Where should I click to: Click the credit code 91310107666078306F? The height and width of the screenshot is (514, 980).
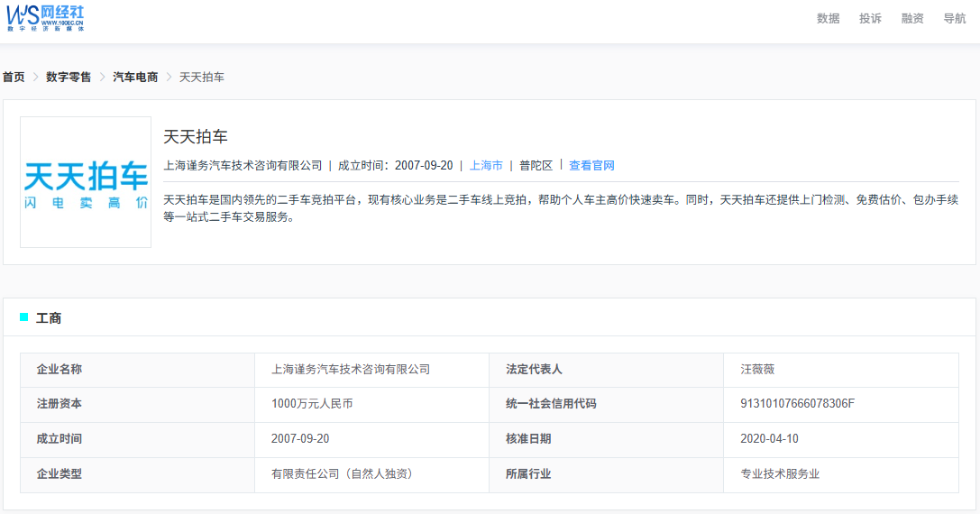[x=798, y=404]
